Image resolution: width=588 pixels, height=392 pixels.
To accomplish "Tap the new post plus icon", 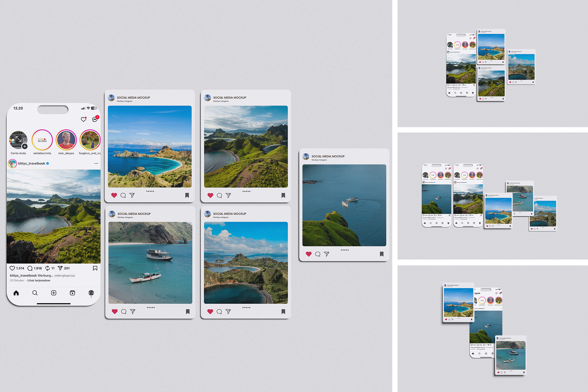I will click(x=54, y=293).
